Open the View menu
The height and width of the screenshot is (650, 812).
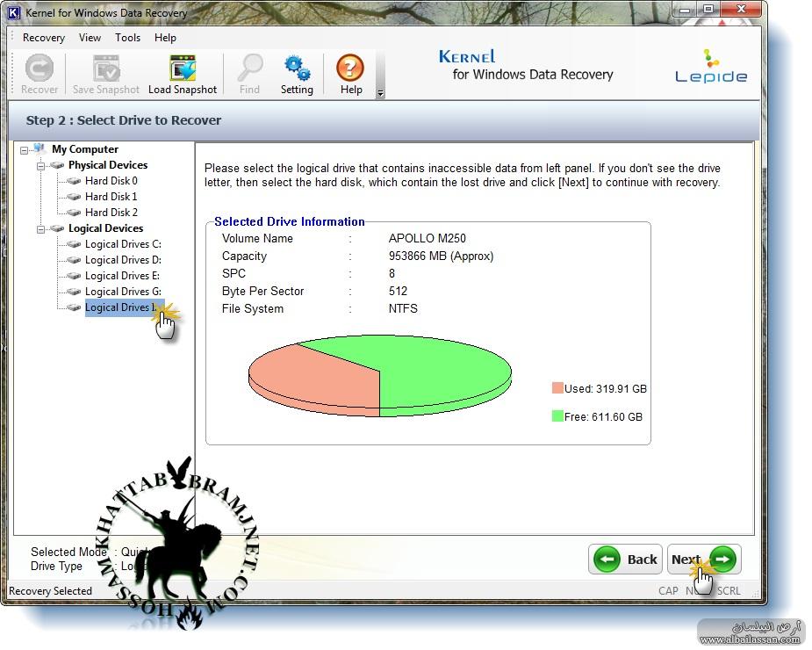pos(90,38)
